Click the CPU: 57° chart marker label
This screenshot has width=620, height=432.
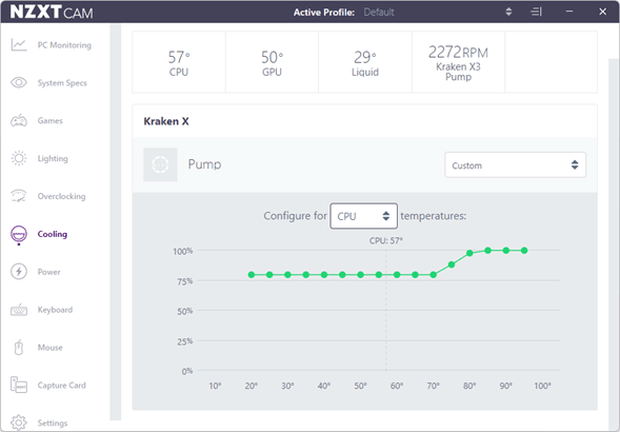coord(386,241)
